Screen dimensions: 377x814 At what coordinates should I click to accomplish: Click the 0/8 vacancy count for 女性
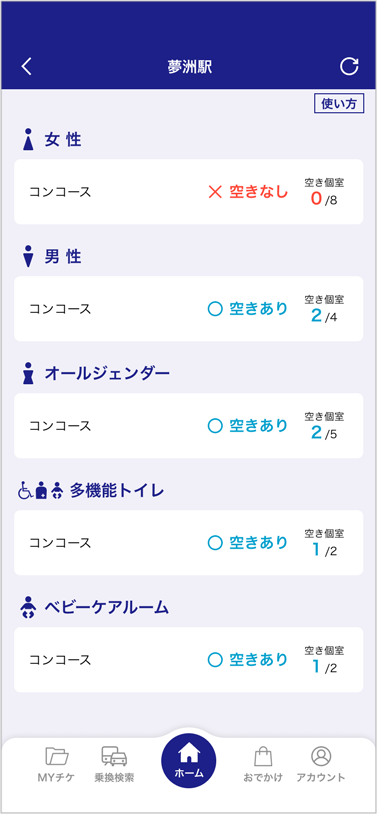click(x=324, y=198)
